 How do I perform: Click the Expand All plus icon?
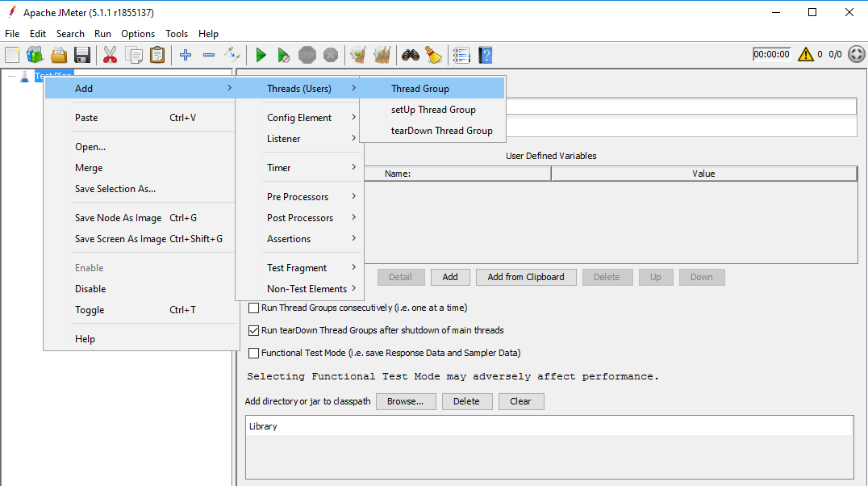(x=186, y=55)
